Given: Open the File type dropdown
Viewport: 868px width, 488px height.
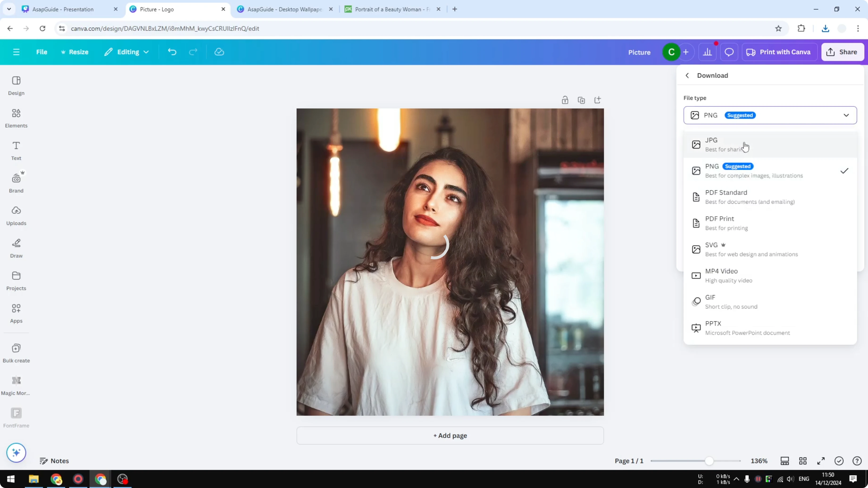Looking at the screenshot, I should point(770,115).
